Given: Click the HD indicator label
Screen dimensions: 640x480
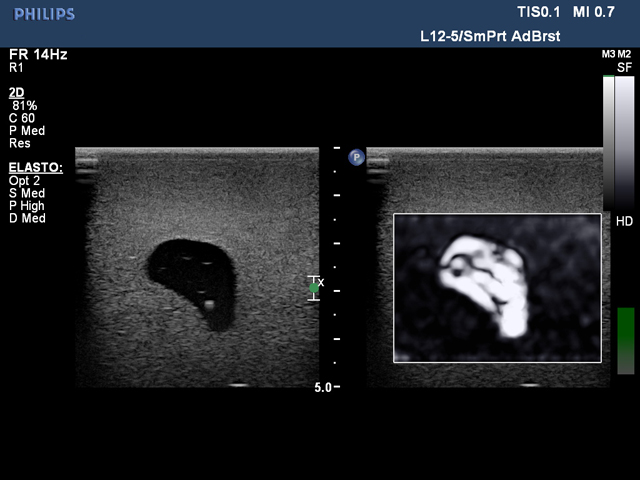Looking at the screenshot, I should (624, 220).
